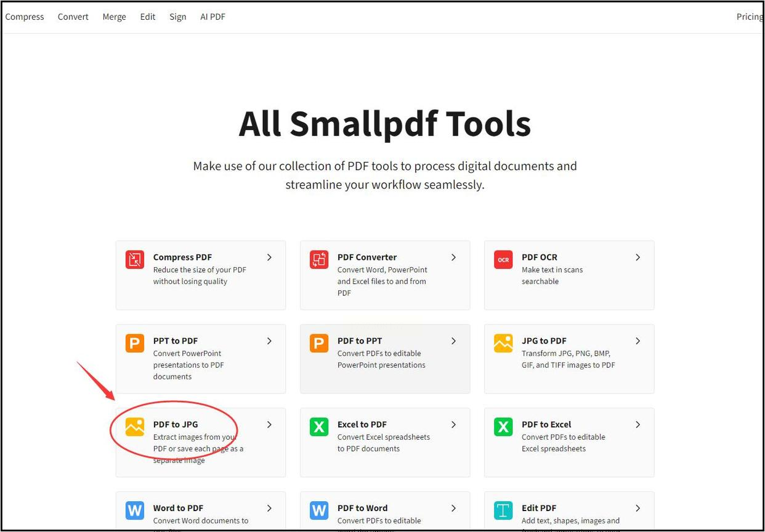The image size is (765, 532).
Task: Click the green PDF to Excel icon
Action: 503,427
